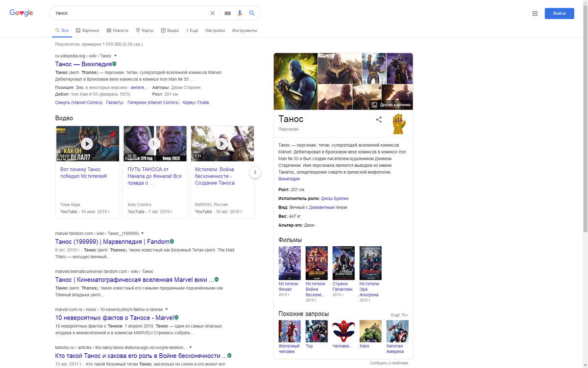Open the Google apps grid
This screenshot has width=588, height=368.
point(535,14)
